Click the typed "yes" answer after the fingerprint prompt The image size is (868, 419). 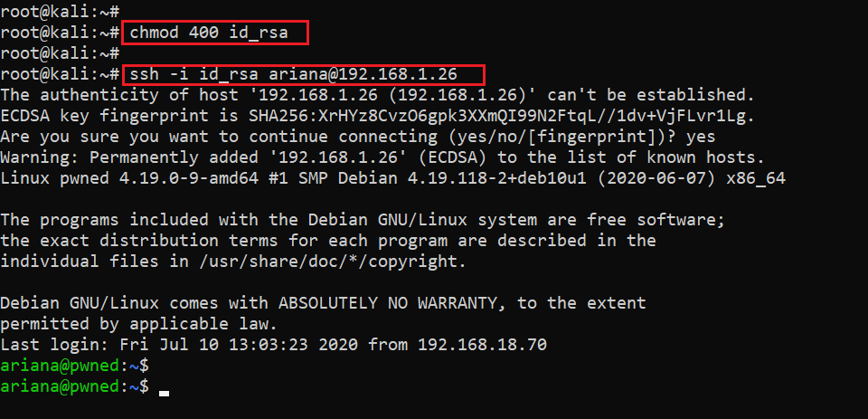[702, 136]
